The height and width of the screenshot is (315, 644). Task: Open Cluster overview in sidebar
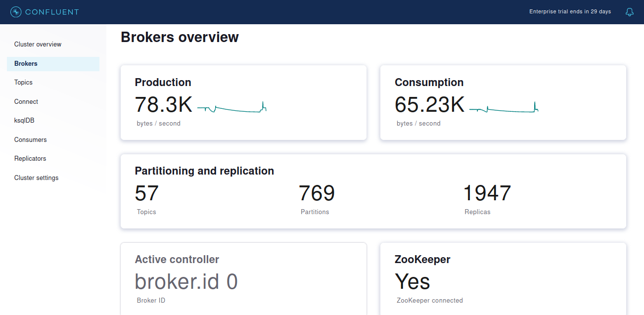coord(38,45)
